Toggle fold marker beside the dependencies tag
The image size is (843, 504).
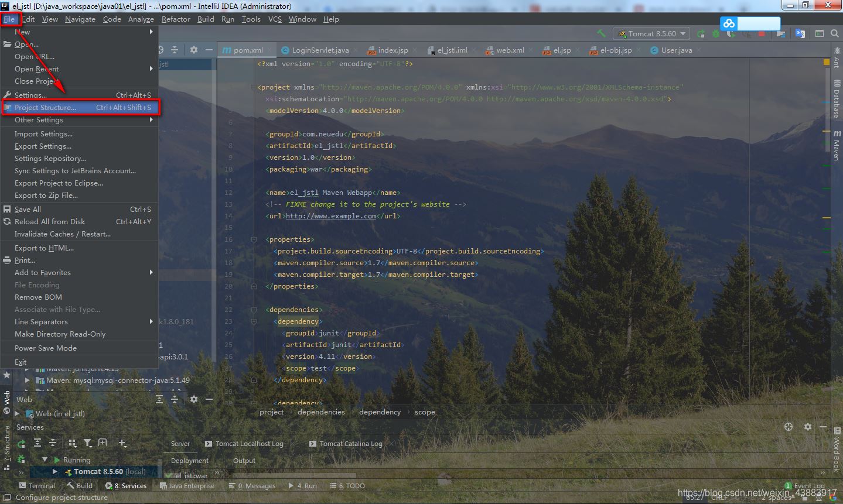(x=254, y=310)
